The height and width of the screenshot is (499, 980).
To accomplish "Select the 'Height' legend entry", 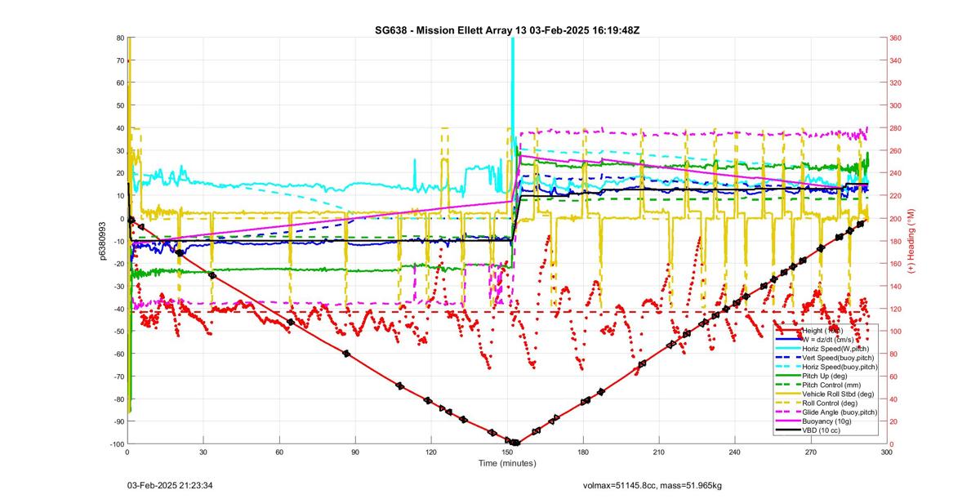I will [826, 330].
